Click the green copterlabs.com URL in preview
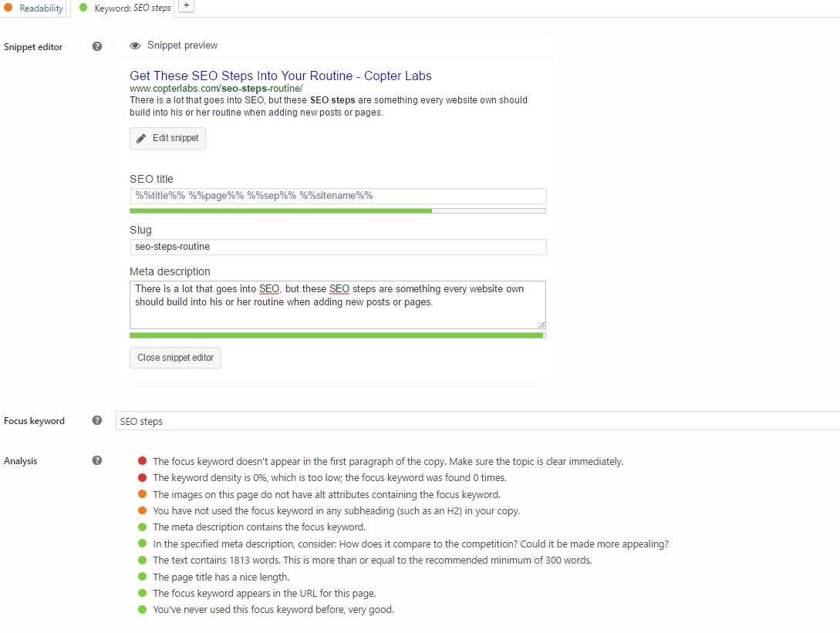 pos(216,89)
